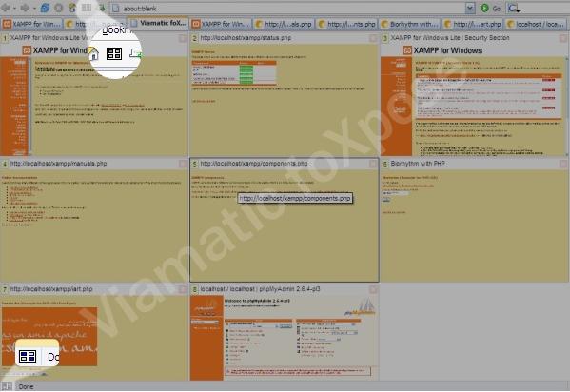Open the search engine selector icon
Screen dimensions: 570x392
pos(514,8)
